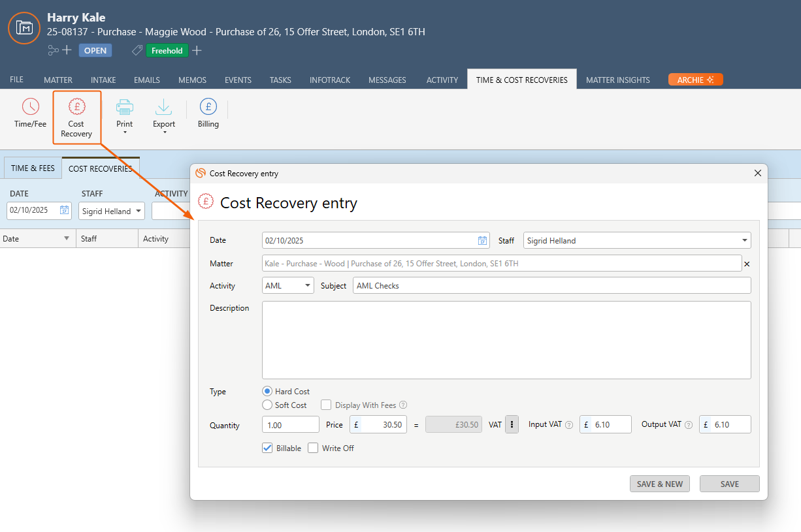Switch to the Matter Insights tab
801x532 pixels.
pos(617,80)
